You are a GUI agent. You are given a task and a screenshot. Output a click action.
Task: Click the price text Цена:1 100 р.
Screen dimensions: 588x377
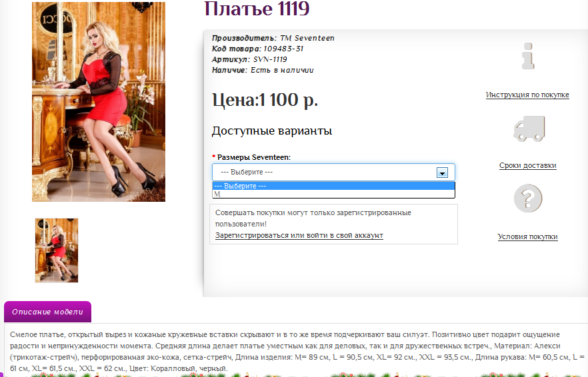point(265,100)
